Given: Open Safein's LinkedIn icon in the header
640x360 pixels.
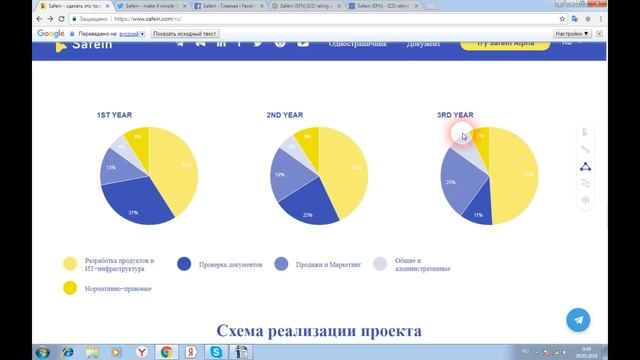Looking at the screenshot, I should point(221,44).
